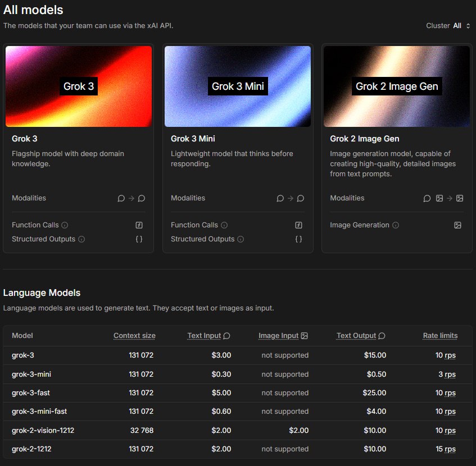Click the Image Generation info icon
The height and width of the screenshot is (466, 476).
tap(396, 225)
